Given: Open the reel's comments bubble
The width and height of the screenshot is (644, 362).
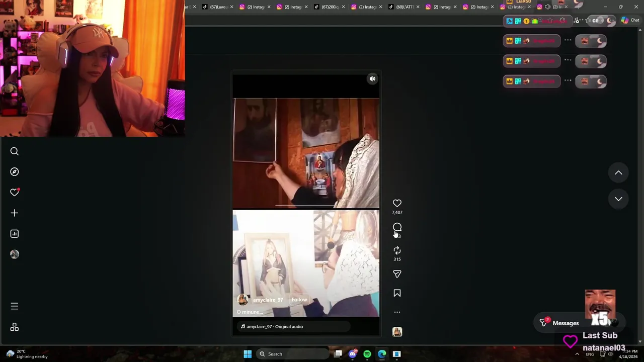Looking at the screenshot, I should (397, 228).
